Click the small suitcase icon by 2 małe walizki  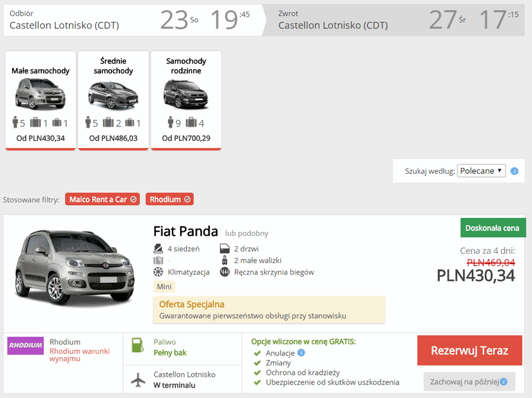[x=225, y=260]
